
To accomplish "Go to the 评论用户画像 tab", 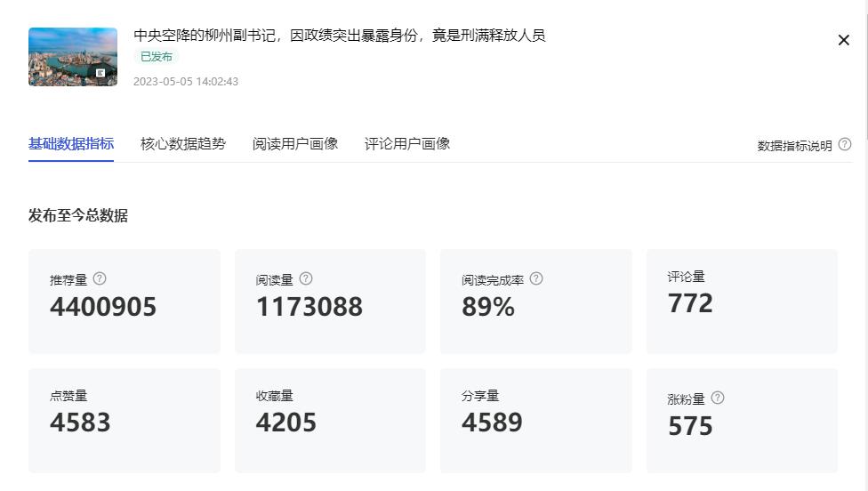I will coord(407,144).
